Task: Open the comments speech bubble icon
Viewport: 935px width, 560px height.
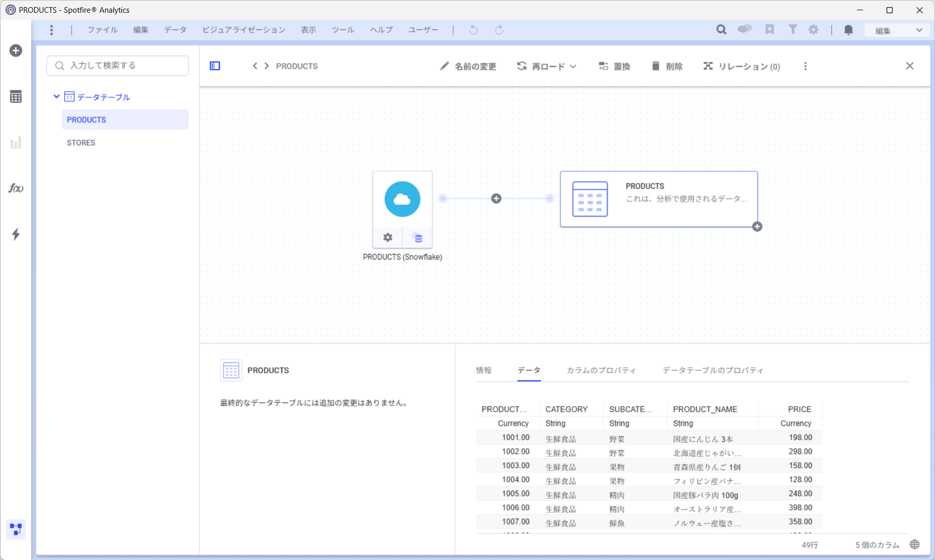Action: [745, 30]
